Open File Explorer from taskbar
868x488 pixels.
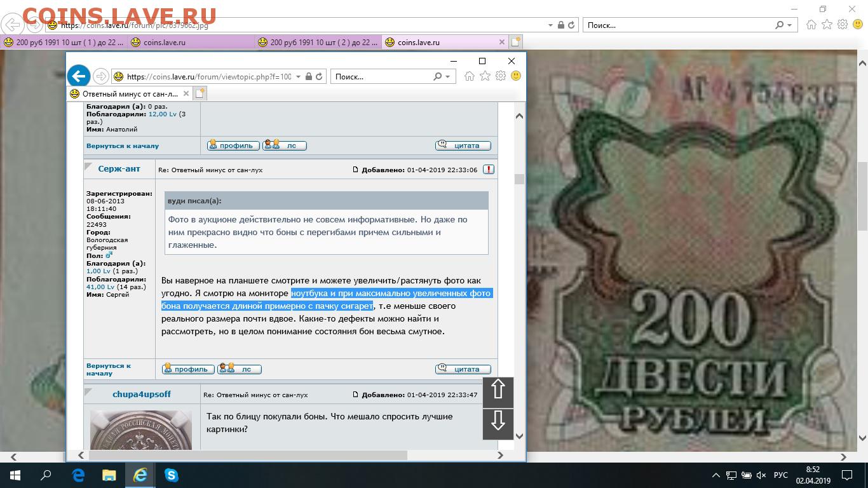tap(109, 475)
